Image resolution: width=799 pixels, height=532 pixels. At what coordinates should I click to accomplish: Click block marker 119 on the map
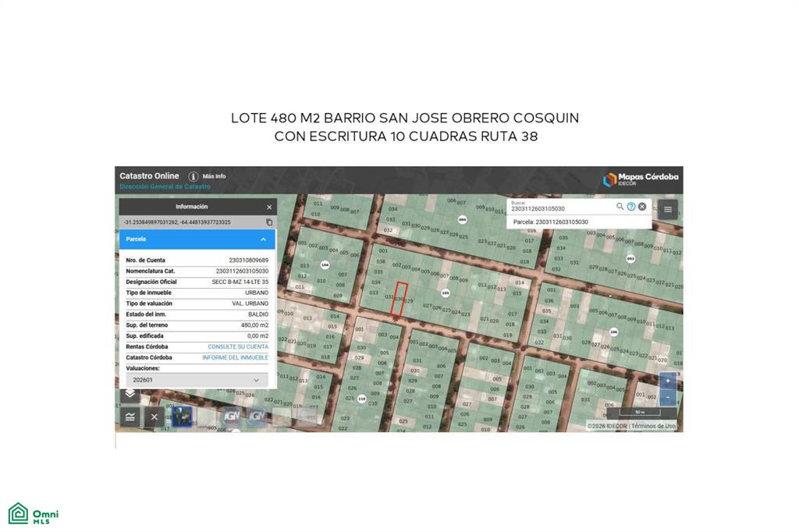(361, 399)
